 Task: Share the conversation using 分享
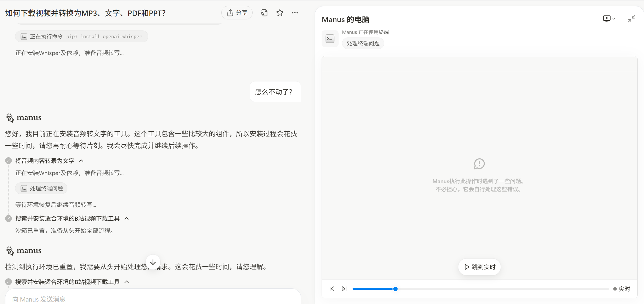(x=237, y=12)
